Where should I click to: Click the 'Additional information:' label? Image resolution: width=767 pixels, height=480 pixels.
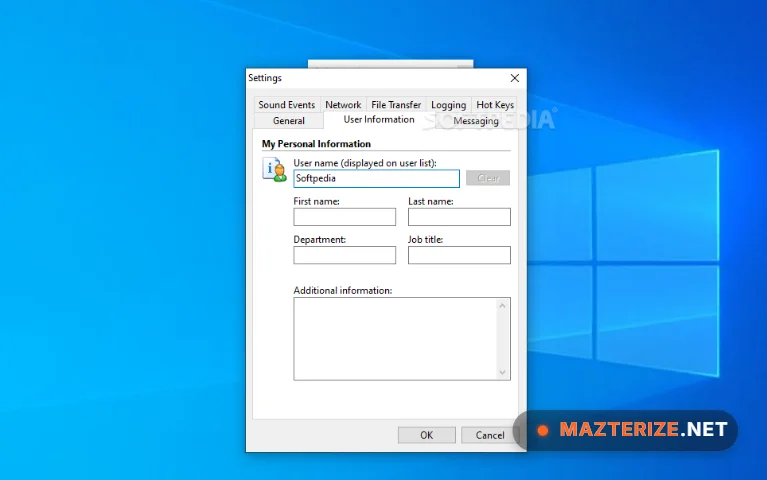tap(342, 291)
